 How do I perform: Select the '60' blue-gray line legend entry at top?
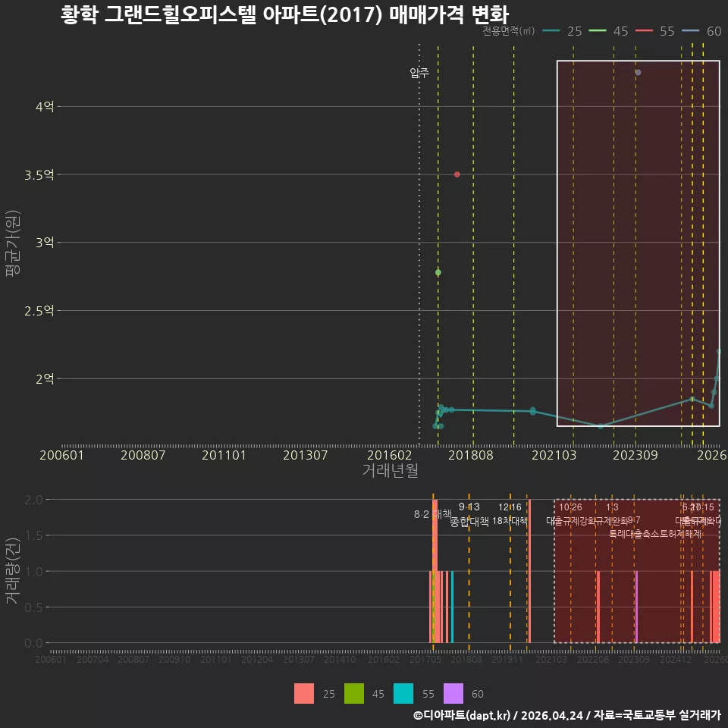(x=701, y=31)
